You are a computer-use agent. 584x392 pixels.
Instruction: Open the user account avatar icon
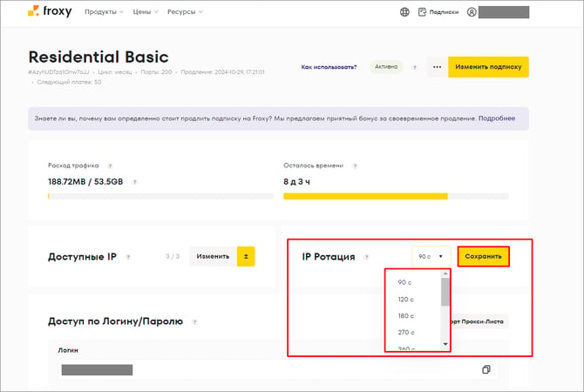click(x=472, y=12)
